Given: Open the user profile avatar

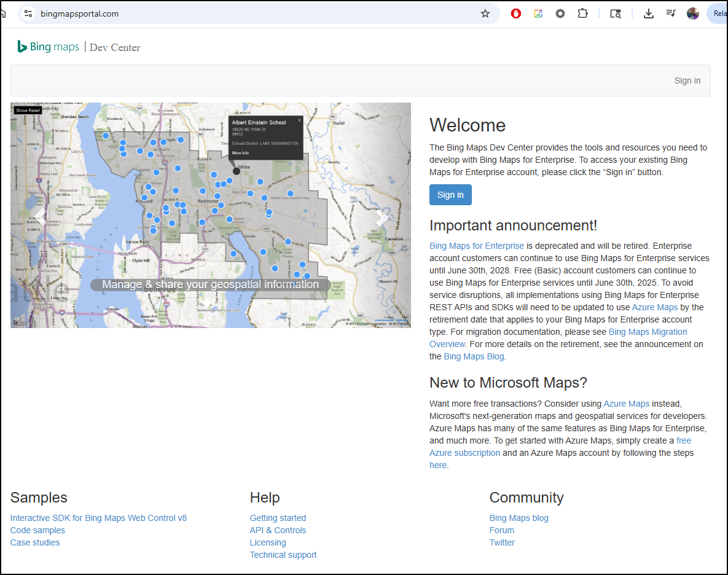Looking at the screenshot, I should (x=693, y=14).
